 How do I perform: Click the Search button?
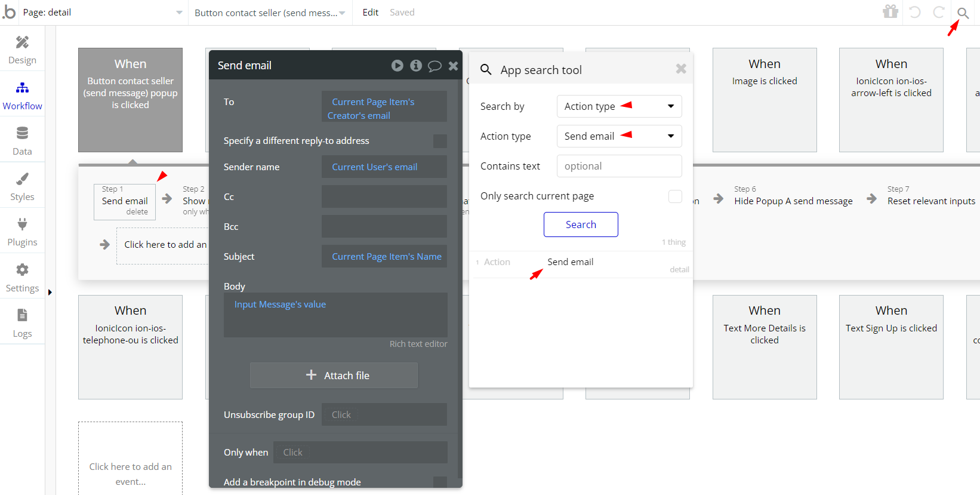581,225
